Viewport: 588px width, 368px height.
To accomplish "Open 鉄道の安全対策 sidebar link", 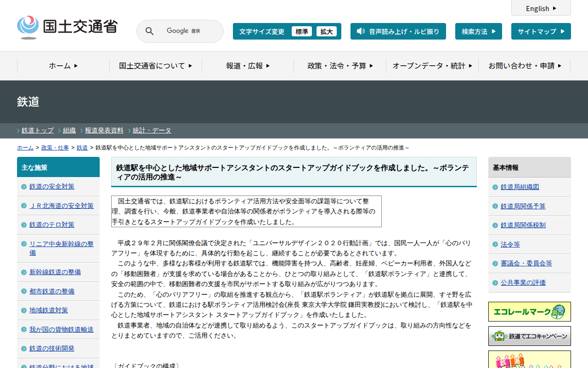I will pos(52,187).
